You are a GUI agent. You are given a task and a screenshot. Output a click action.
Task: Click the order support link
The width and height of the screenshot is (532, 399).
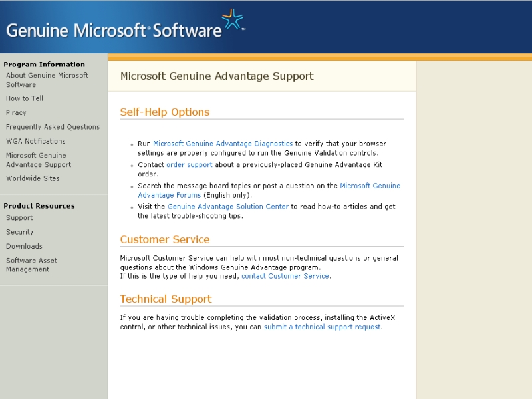point(190,164)
